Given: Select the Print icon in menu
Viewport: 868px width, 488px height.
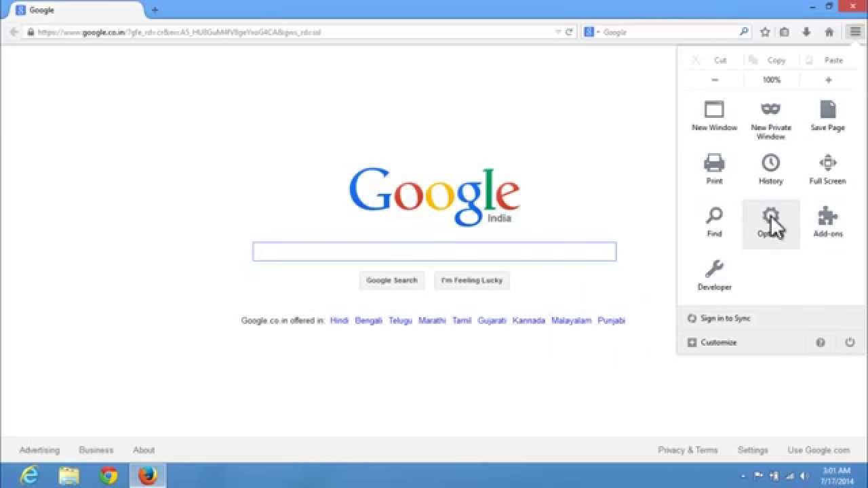Looking at the screenshot, I should coord(714,163).
